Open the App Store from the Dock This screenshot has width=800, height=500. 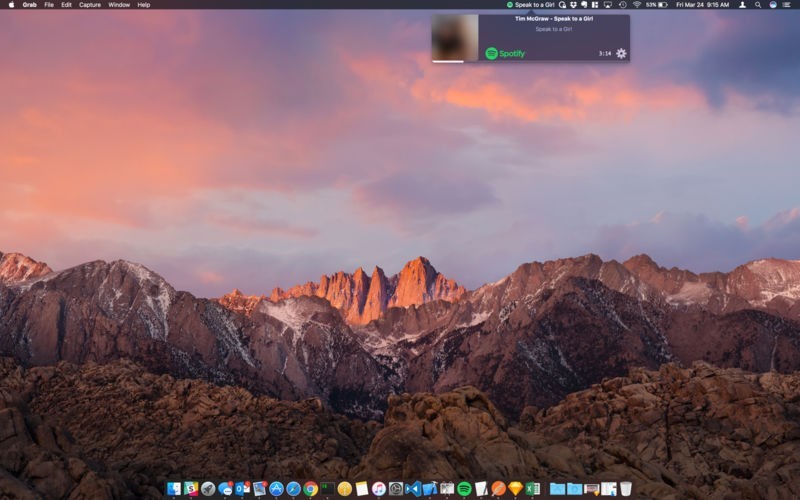point(276,489)
